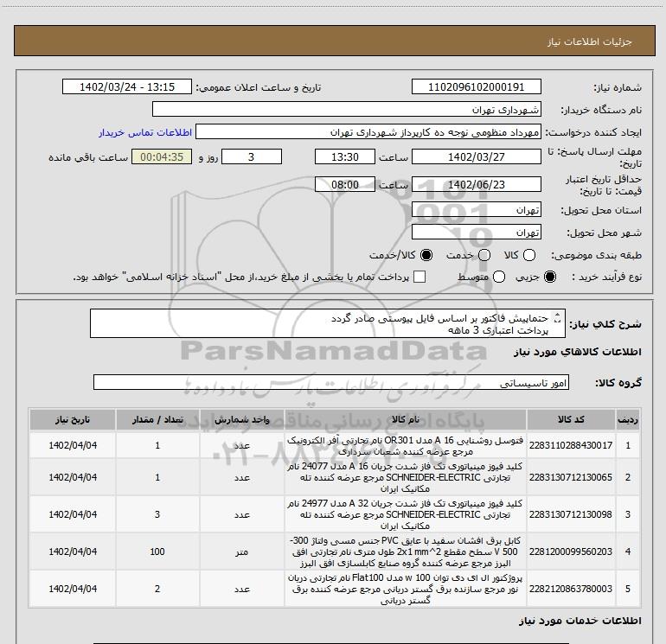
Task: Click quantity 2 in LED projector row
Action: (x=157, y=589)
